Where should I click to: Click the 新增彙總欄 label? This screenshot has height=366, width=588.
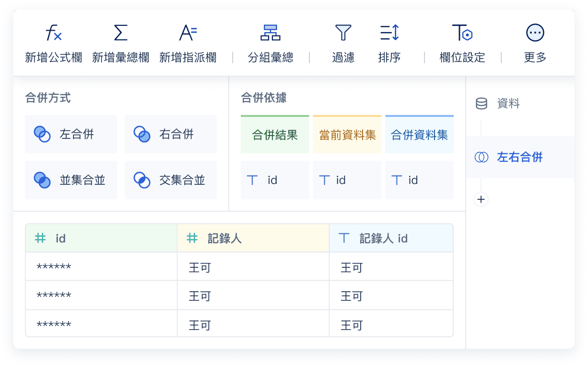[x=121, y=58]
